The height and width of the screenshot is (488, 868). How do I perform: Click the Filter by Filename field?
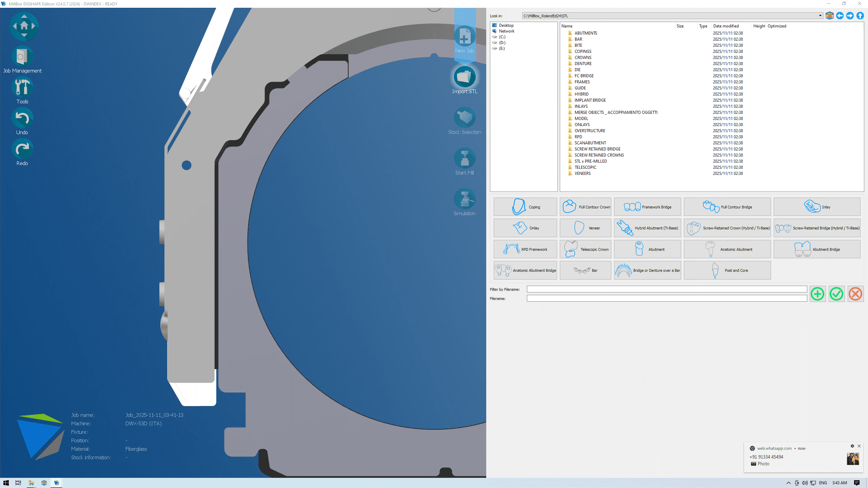[667, 289]
